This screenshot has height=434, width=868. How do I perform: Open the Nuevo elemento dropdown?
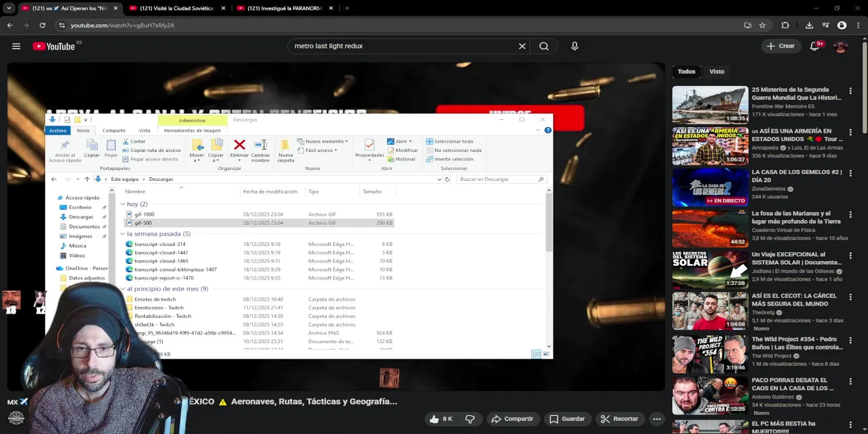click(322, 142)
